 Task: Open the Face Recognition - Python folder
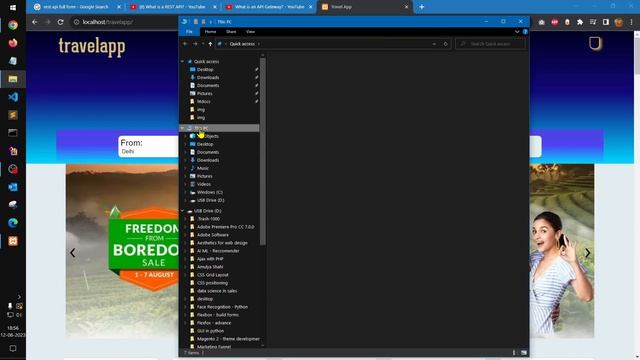click(x=222, y=307)
